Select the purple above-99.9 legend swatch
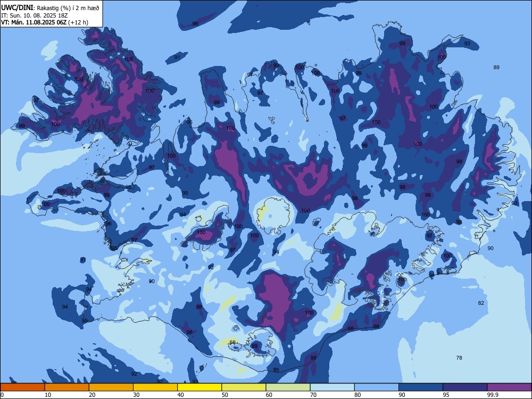Image resolution: width=532 pixels, height=399 pixels. tap(509, 387)
